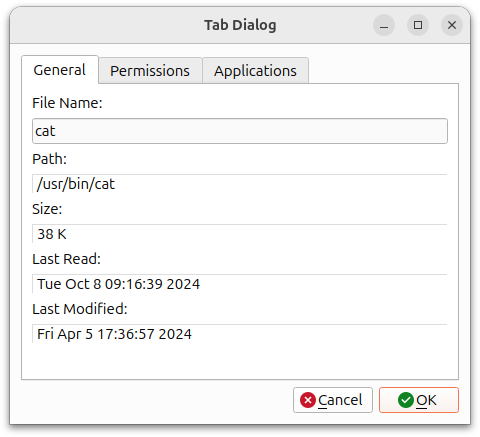Click the Tab Dialog title bar text
480x437 pixels.
[240, 25]
